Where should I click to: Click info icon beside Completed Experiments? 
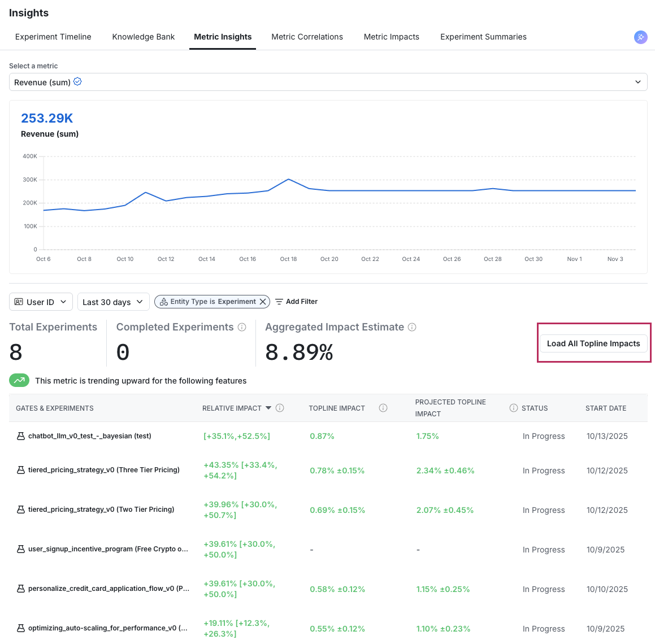242,327
